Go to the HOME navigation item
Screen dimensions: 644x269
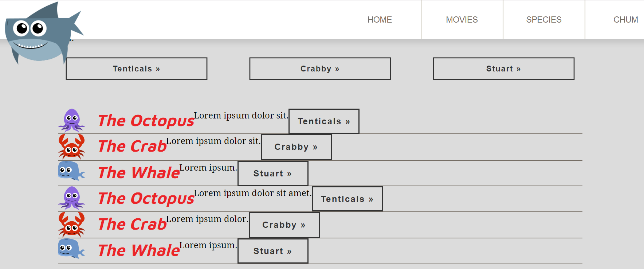pyautogui.click(x=380, y=20)
